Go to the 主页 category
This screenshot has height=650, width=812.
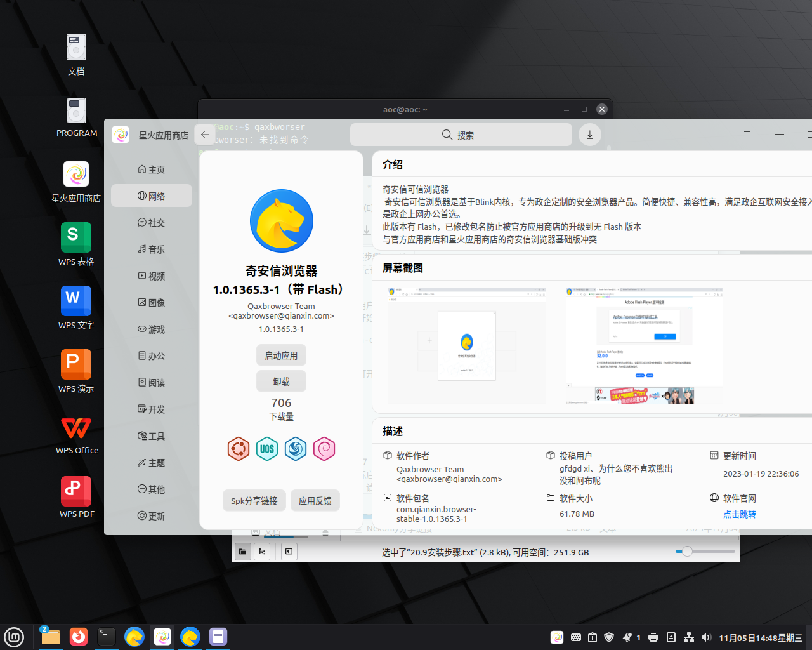[152, 169]
